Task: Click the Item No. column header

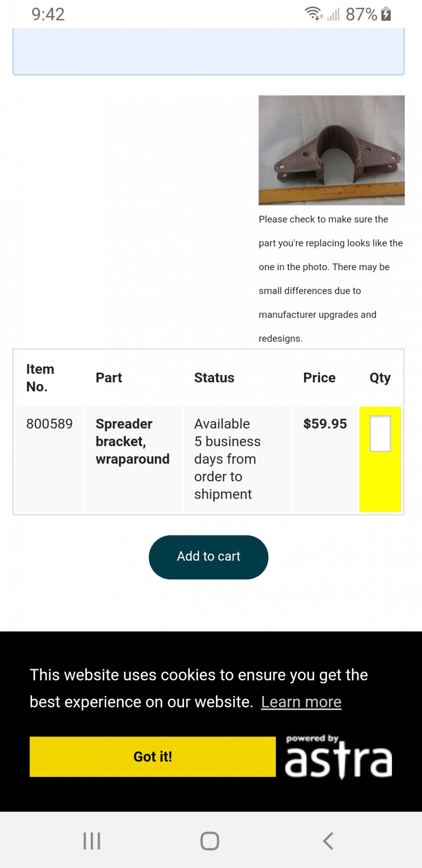Action: tap(40, 378)
